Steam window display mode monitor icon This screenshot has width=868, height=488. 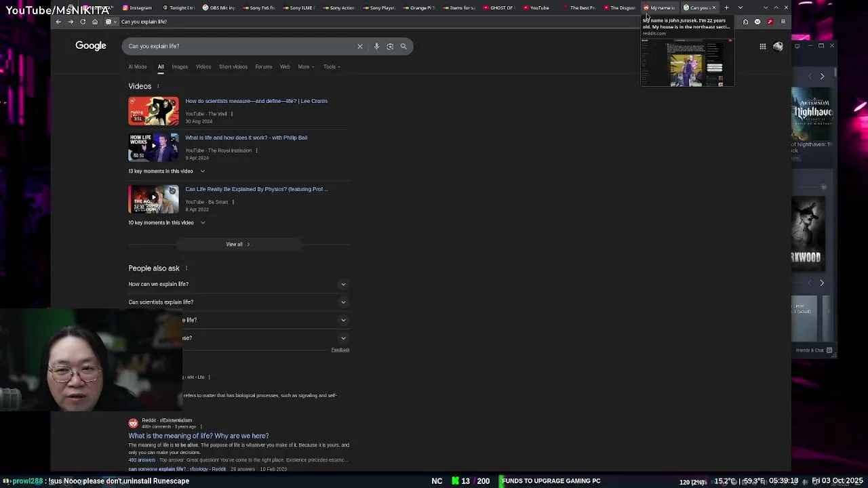tap(797, 46)
